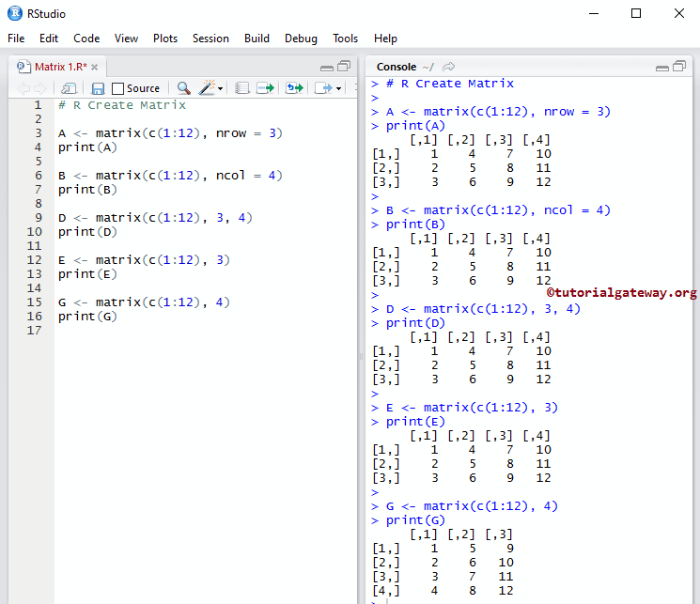Screen dimensions: 700x604
Task: Re-run the previous code region
Action: pyautogui.click(x=295, y=88)
